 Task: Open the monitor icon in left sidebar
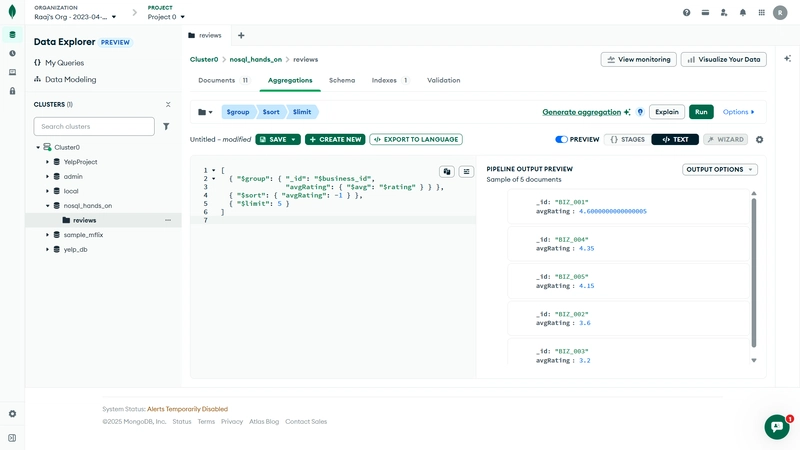[12, 72]
